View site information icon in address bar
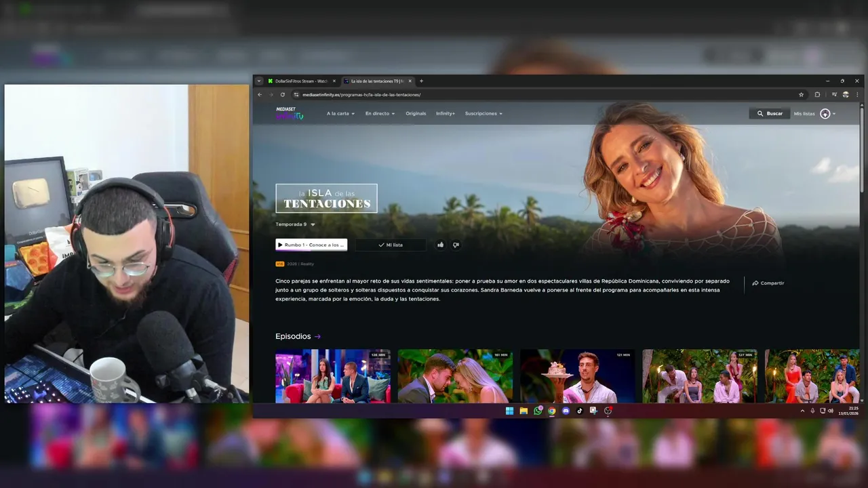Image resolution: width=868 pixels, height=488 pixels. coord(296,95)
